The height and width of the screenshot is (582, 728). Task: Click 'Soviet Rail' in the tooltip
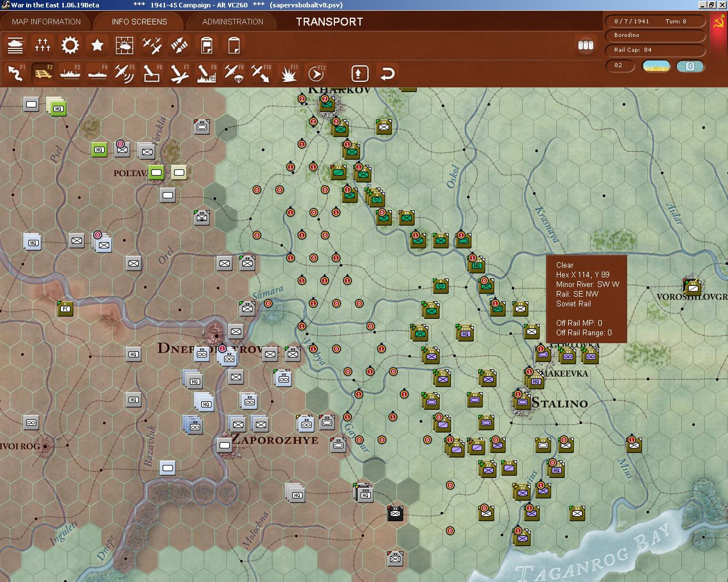[x=573, y=304]
